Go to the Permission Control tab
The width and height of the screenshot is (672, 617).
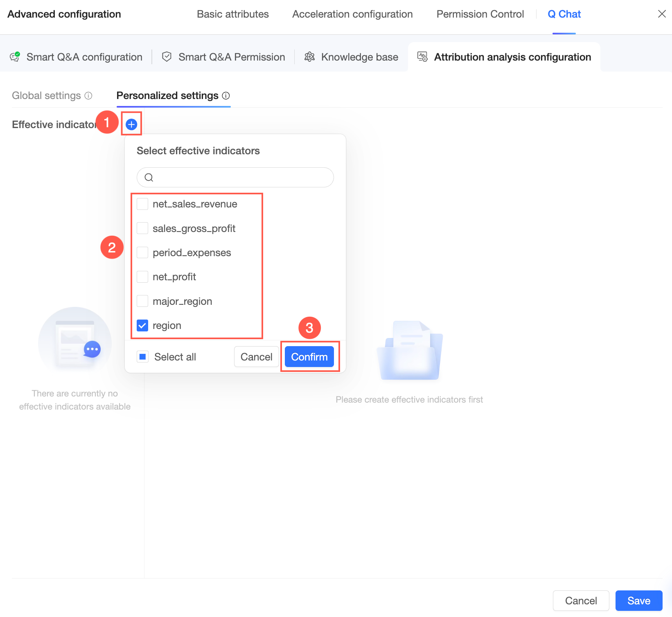(480, 14)
